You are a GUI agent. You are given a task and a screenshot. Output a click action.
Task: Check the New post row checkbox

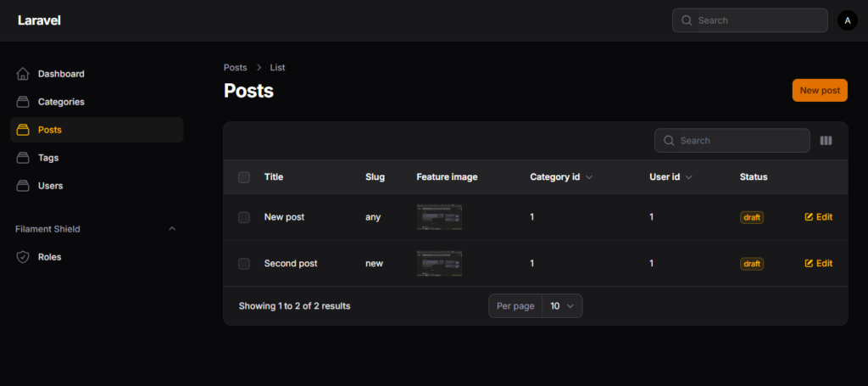(x=244, y=217)
